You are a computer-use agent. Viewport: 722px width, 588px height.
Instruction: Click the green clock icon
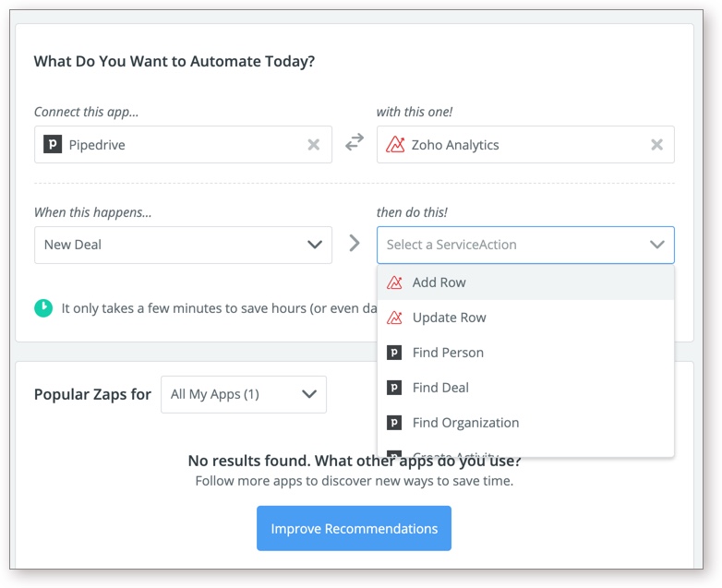pos(43,307)
